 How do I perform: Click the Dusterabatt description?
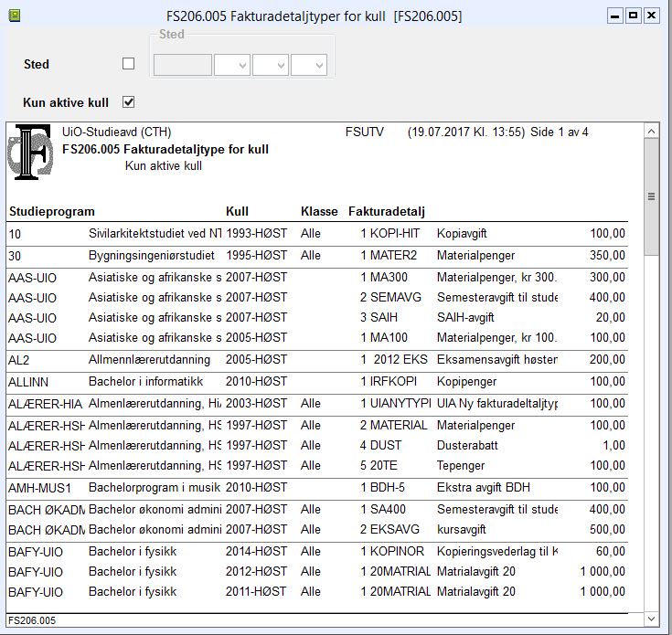(467, 446)
